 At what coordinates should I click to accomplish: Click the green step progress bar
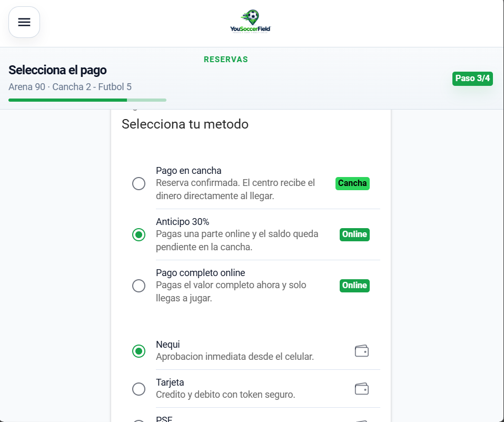(87, 100)
